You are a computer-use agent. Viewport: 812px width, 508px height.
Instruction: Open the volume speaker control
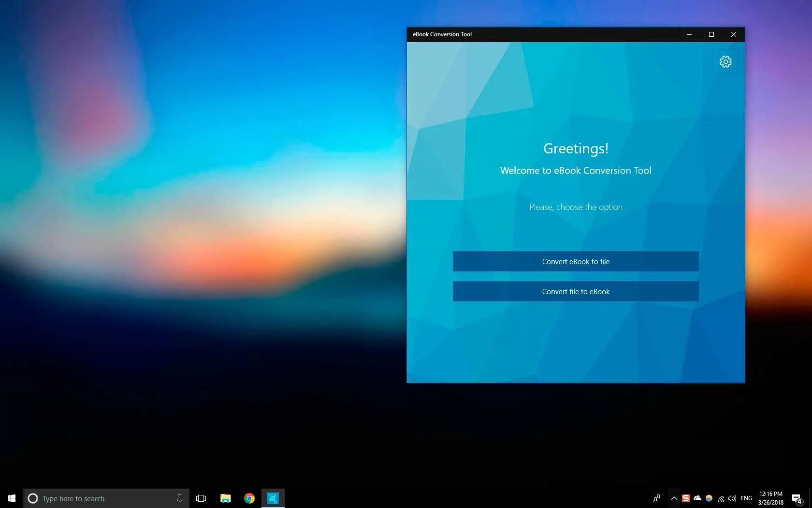[x=732, y=498]
